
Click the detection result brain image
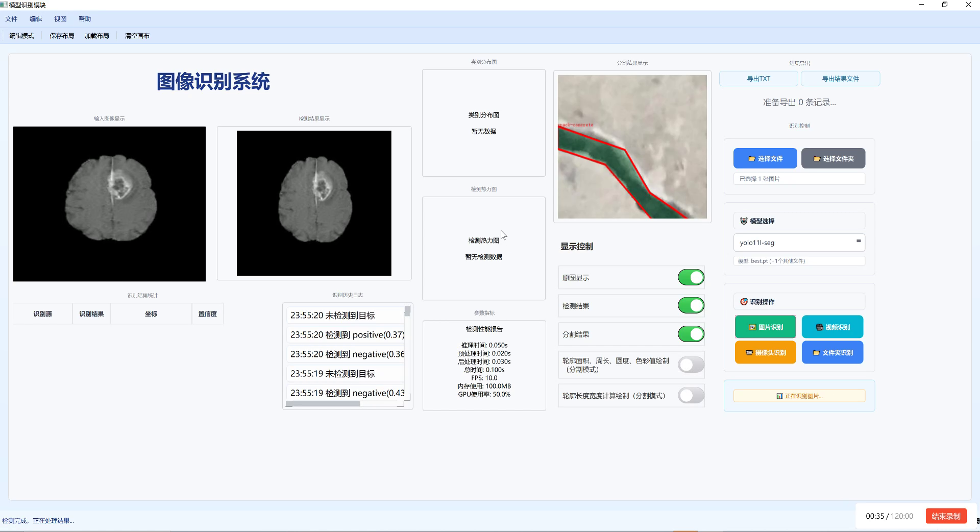(314, 203)
